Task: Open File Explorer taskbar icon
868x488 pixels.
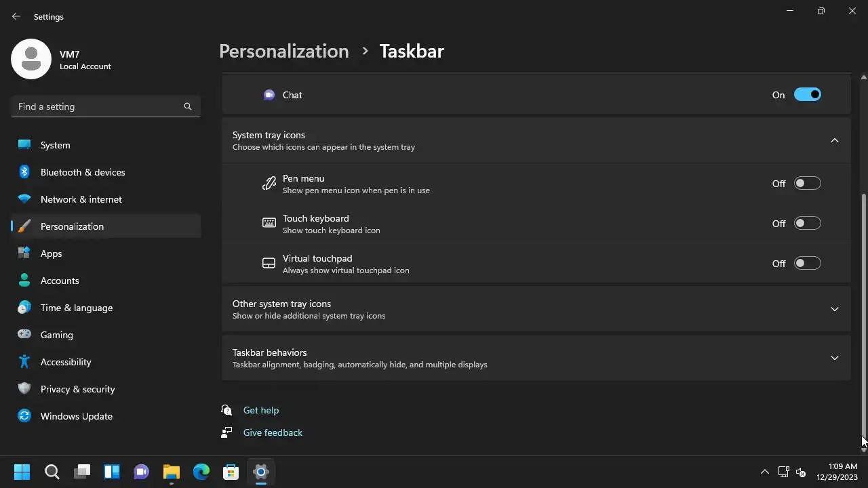Action: [x=172, y=472]
